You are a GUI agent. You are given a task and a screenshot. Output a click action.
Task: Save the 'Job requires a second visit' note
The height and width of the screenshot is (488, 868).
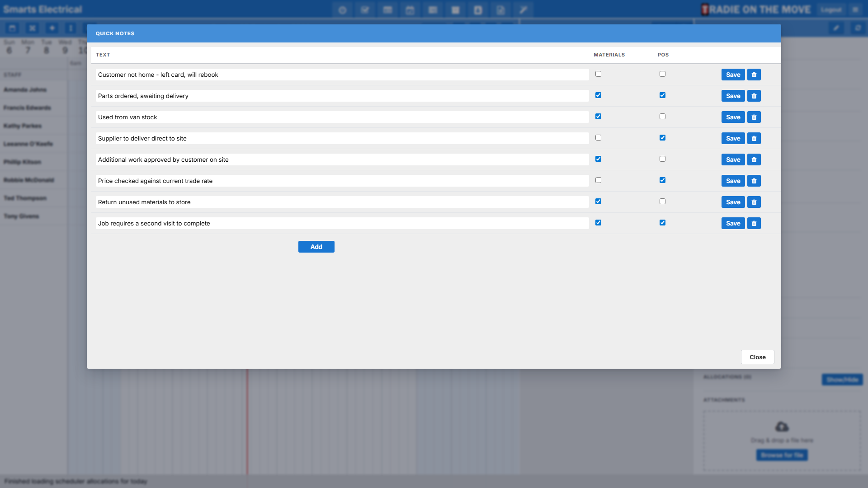click(x=733, y=223)
